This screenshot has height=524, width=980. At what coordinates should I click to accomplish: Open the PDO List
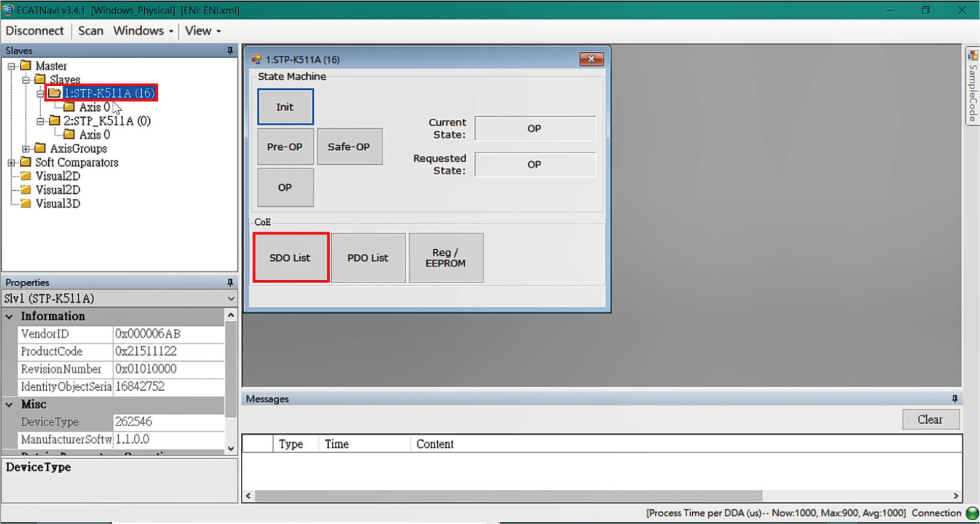tap(368, 258)
